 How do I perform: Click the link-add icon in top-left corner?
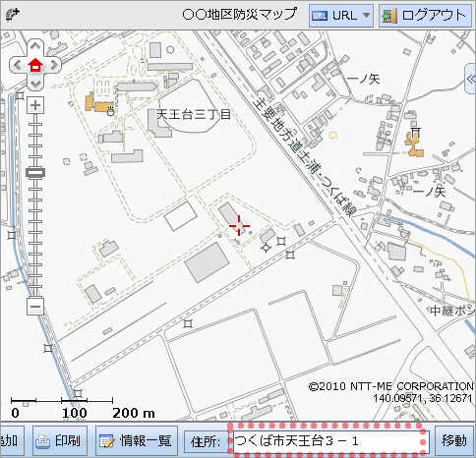pos(13,15)
